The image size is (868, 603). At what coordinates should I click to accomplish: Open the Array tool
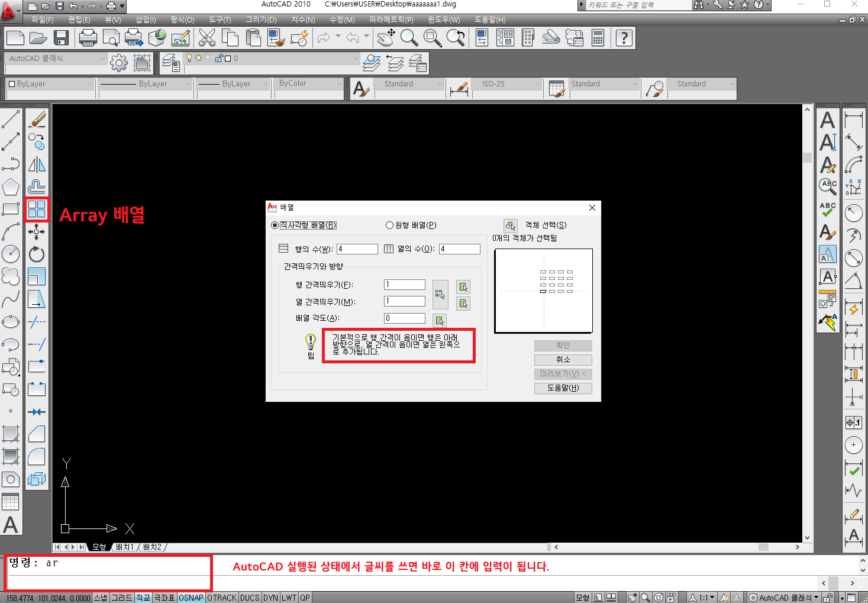37,209
